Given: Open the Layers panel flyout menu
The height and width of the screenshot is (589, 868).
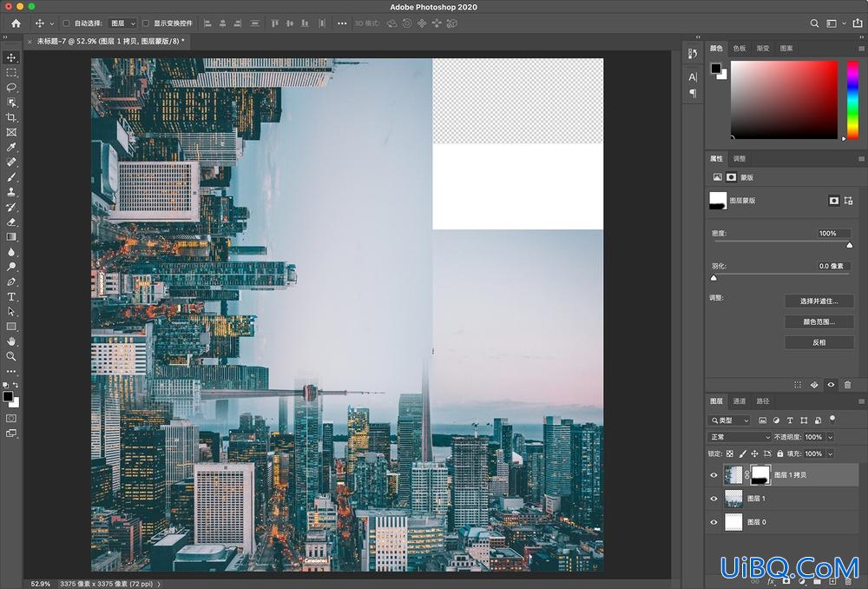Looking at the screenshot, I should click(861, 401).
